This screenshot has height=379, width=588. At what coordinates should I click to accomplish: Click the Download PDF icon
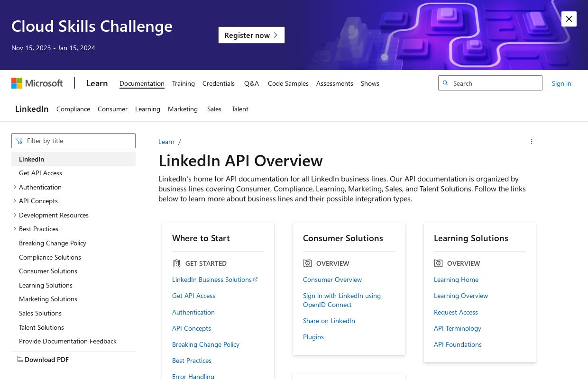point(20,359)
